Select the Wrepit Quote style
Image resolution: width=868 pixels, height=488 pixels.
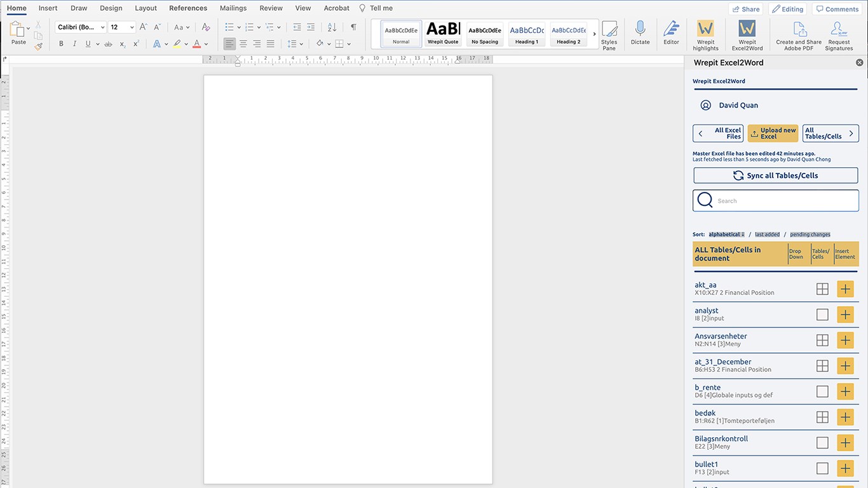tap(443, 34)
